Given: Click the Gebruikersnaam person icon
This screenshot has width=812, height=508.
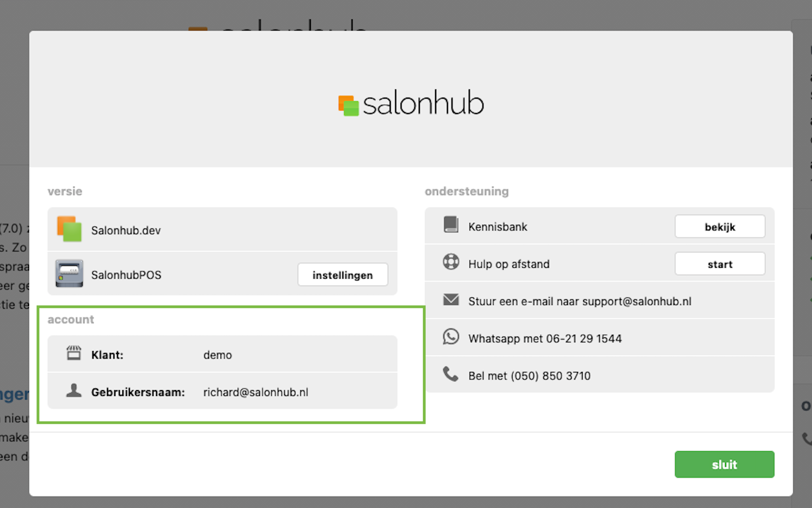Looking at the screenshot, I should click(74, 390).
